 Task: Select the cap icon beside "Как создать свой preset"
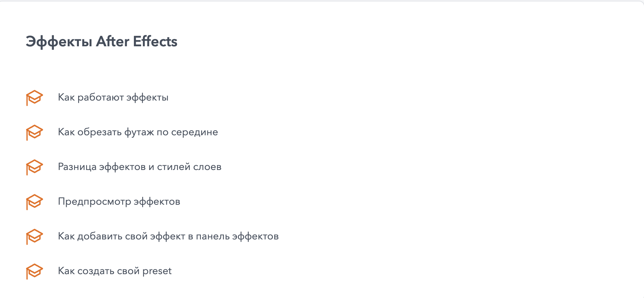point(34,271)
